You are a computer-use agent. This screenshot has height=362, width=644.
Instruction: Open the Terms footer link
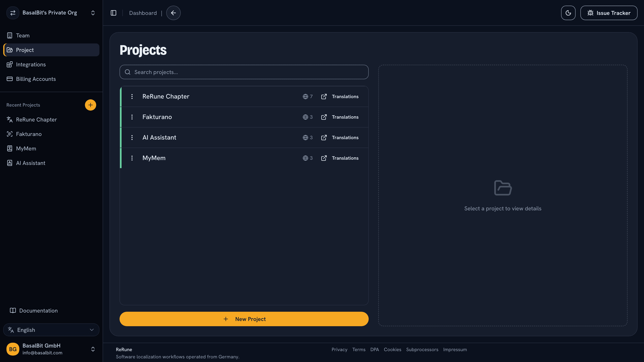click(359, 350)
